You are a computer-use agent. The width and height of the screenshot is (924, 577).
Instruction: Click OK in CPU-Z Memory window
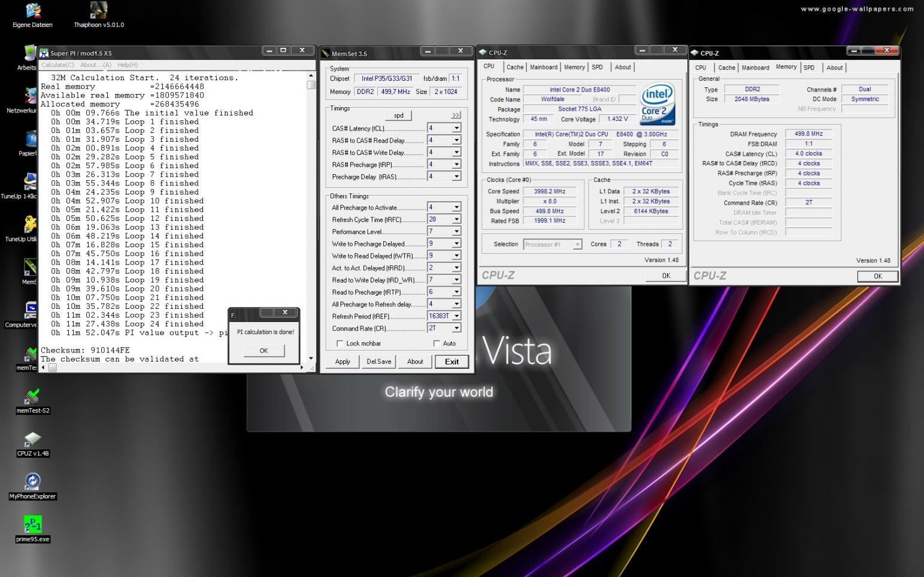[x=877, y=277]
